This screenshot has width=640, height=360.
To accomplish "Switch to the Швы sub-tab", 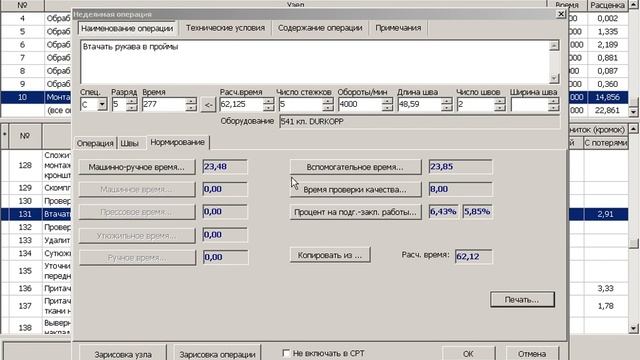I will [x=129, y=143].
